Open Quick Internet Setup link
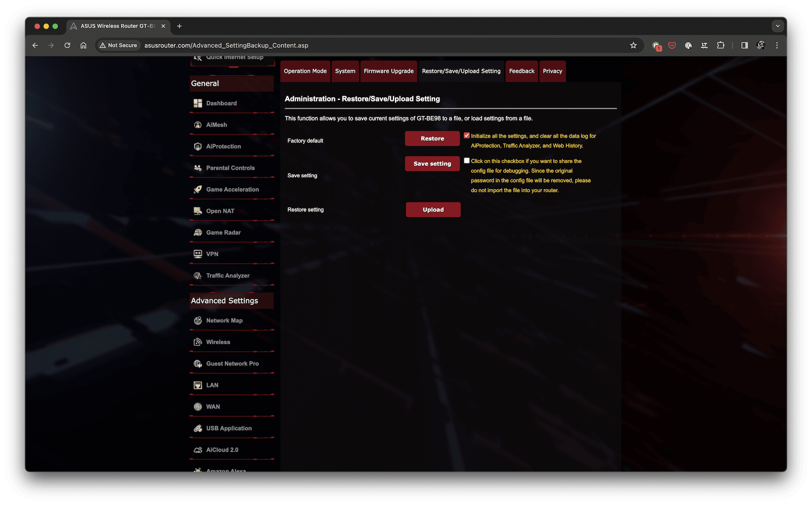812x505 pixels. pyautogui.click(x=233, y=58)
